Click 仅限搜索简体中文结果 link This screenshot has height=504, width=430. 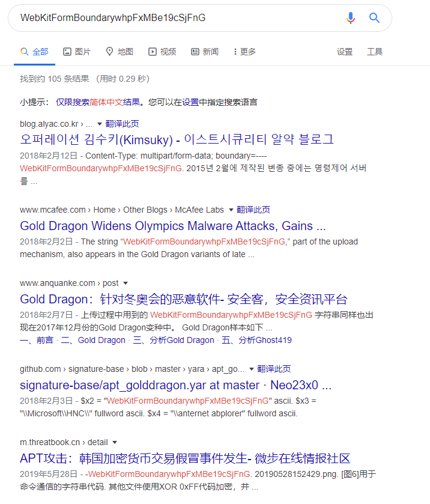pyautogui.click(x=98, y=102)
